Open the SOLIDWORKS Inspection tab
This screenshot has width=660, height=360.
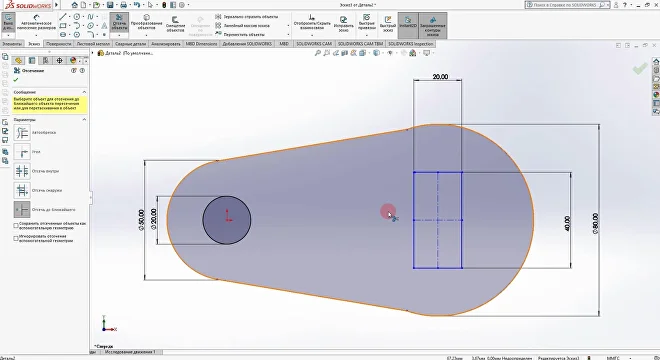(x=410, y=43)
